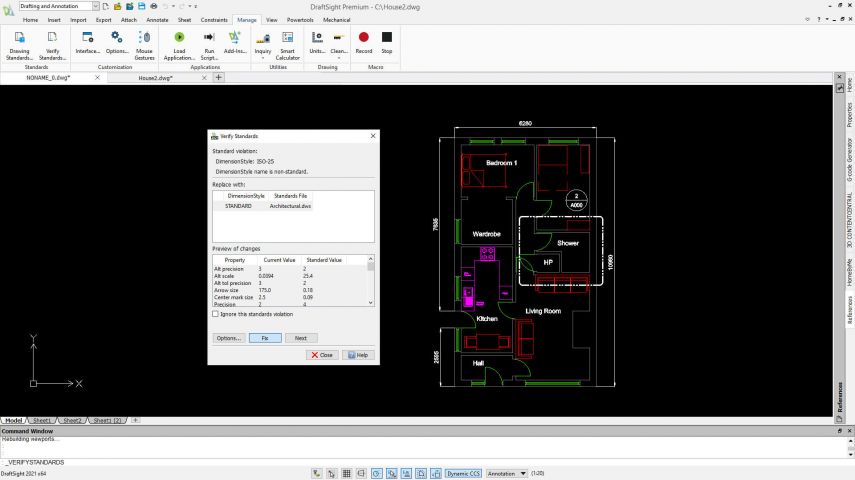Open the Smart Calculator
This screenshot has height=480, width=855.
click(287, 38)
